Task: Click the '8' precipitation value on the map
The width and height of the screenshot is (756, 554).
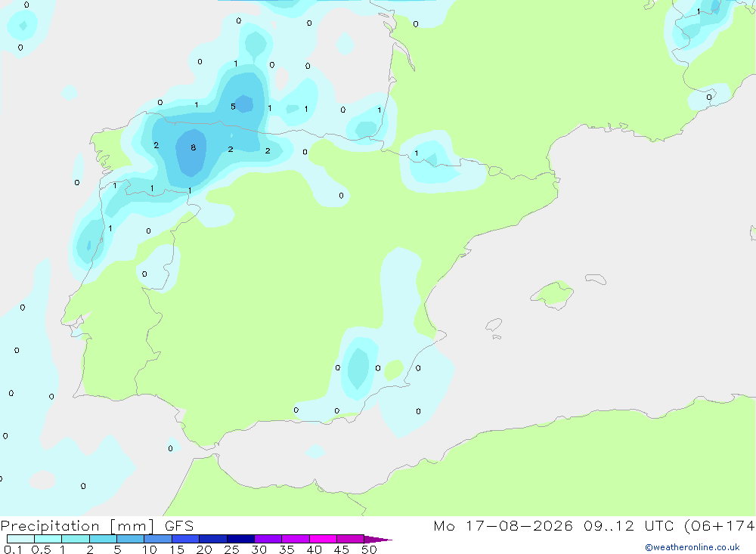Action: (194, 147)
